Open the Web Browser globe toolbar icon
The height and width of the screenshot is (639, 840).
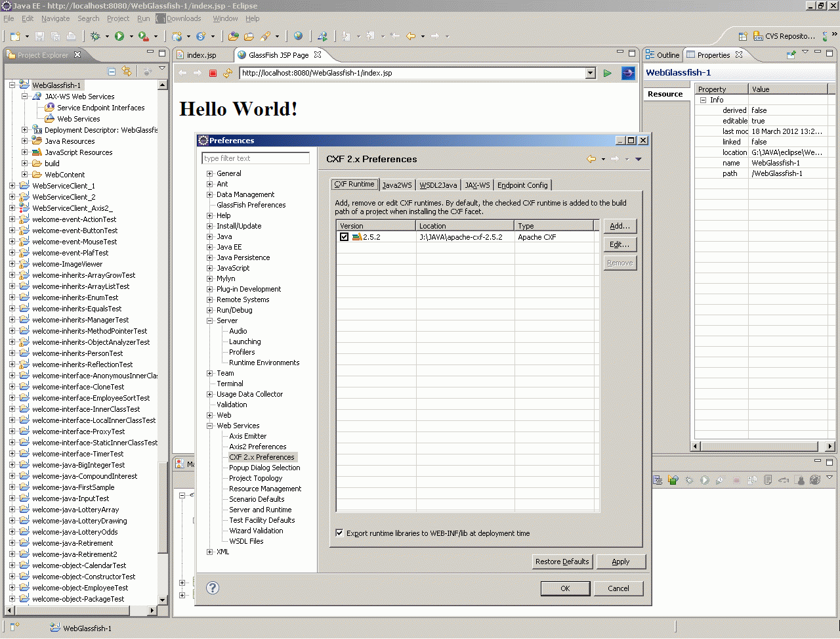[299, 36]
